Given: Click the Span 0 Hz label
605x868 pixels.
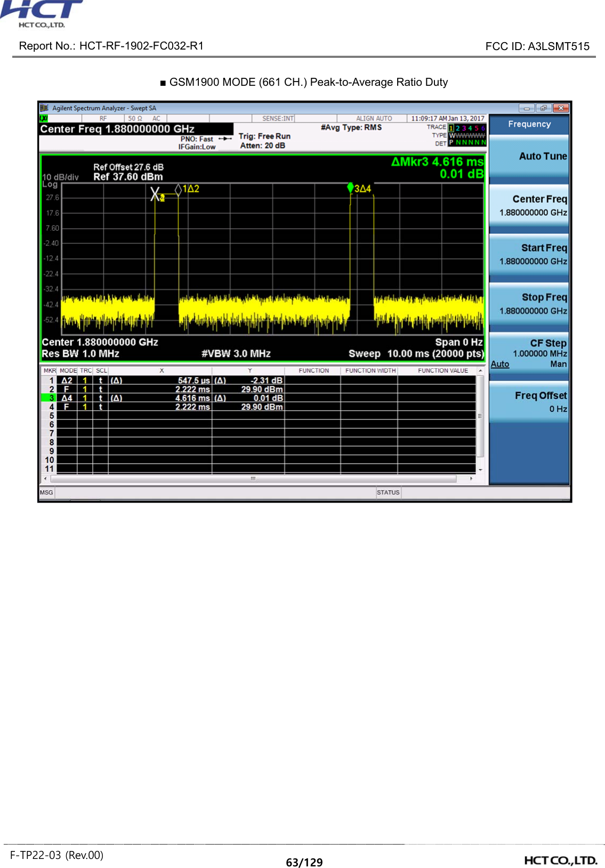Looking at the screenshot, I should [459, 342].
